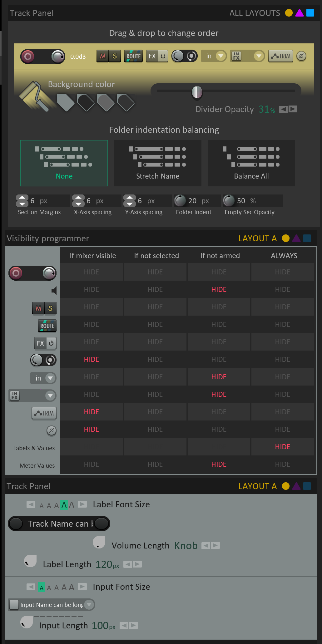Select the Balance All indentation option
This screenshot has height=644, width=322.
(x=251, y=163)
